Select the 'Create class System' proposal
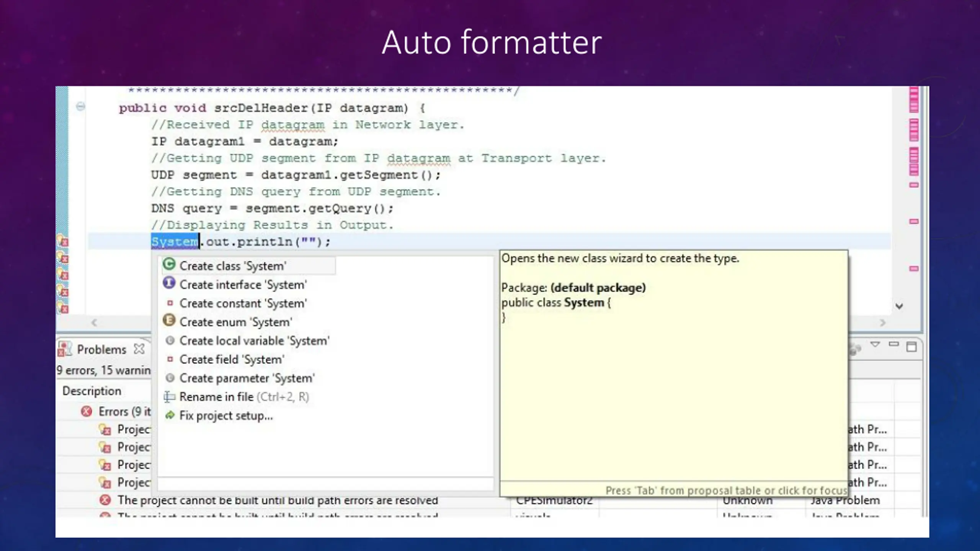The height and width of the screenshot is (551, 980). [249, 266]
